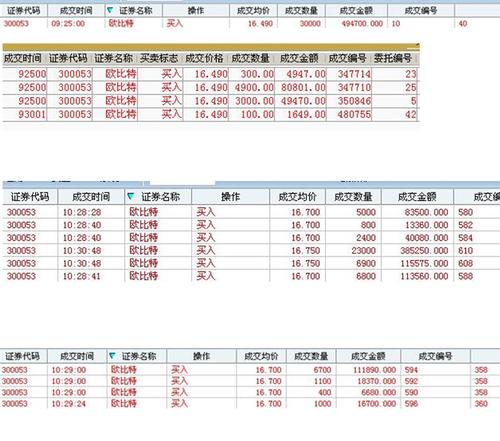Click trade number 594 cell
Screen dimensions: 500x441
point(411,370)
